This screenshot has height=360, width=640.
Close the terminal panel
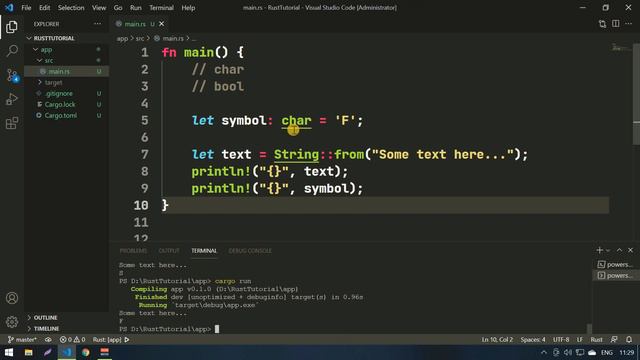630,250
